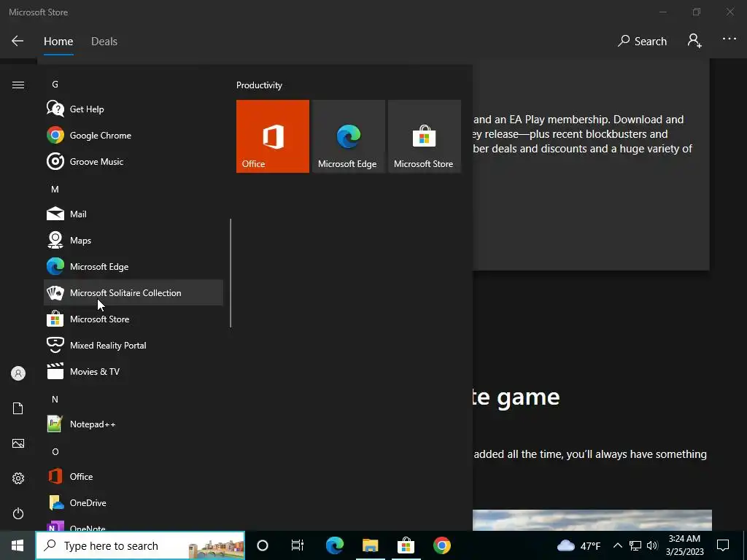Click landscape thumbnail in Microsoft Store page

click(592, 520)
